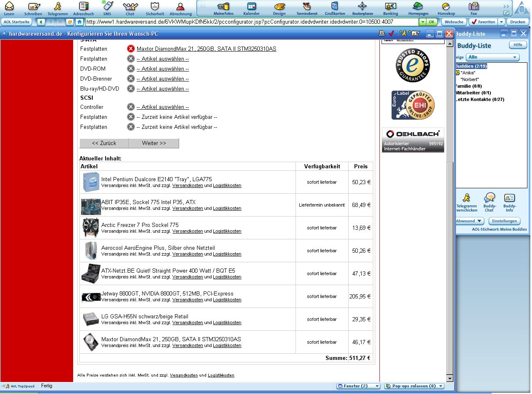
Task: Expand the Letzte Kontakte (0/27) group
Action: pos(480,99)
